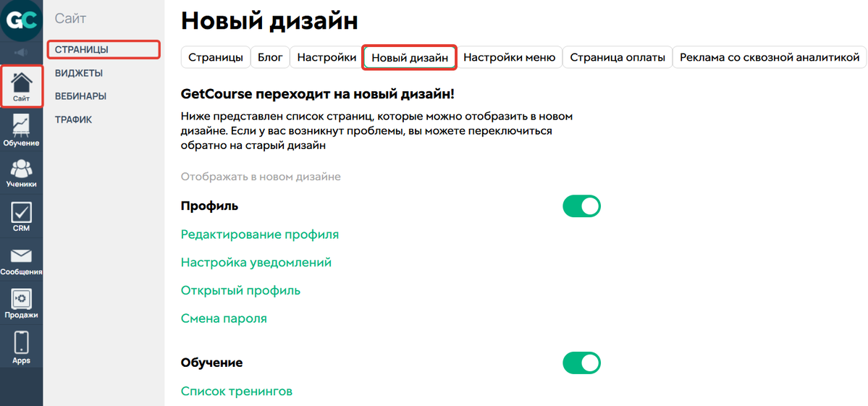Switch to the Страница оплаты tab
The image size is (868, 406).
pos(618,57)
